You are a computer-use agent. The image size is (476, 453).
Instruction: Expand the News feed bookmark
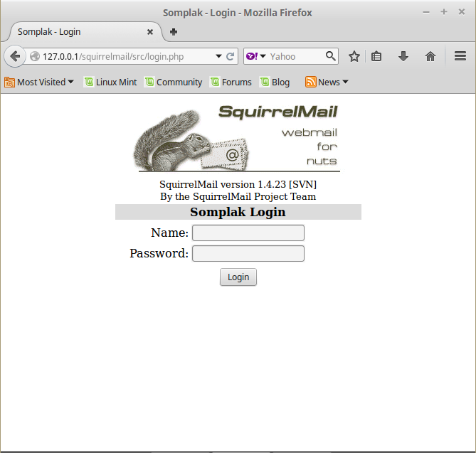[327, 82]
